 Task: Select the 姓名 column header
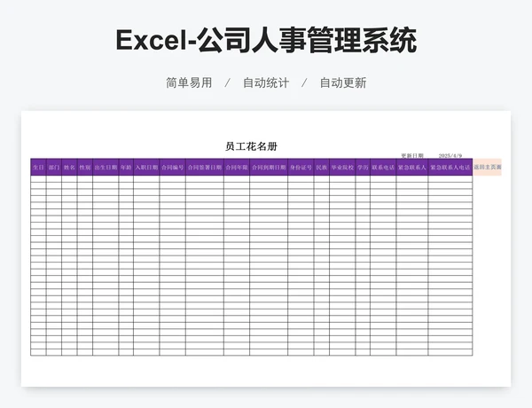click(69, 167)
